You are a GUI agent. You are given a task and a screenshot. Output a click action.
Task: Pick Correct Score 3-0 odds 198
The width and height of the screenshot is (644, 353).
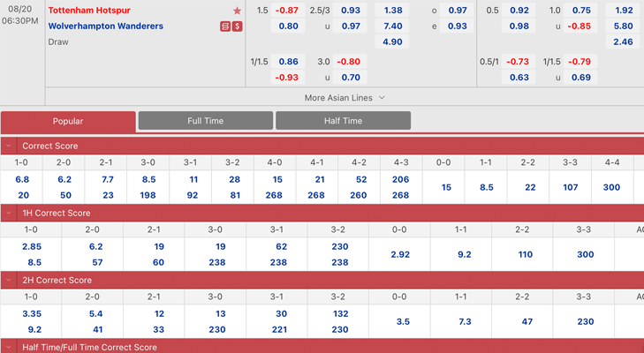(148, 195)
